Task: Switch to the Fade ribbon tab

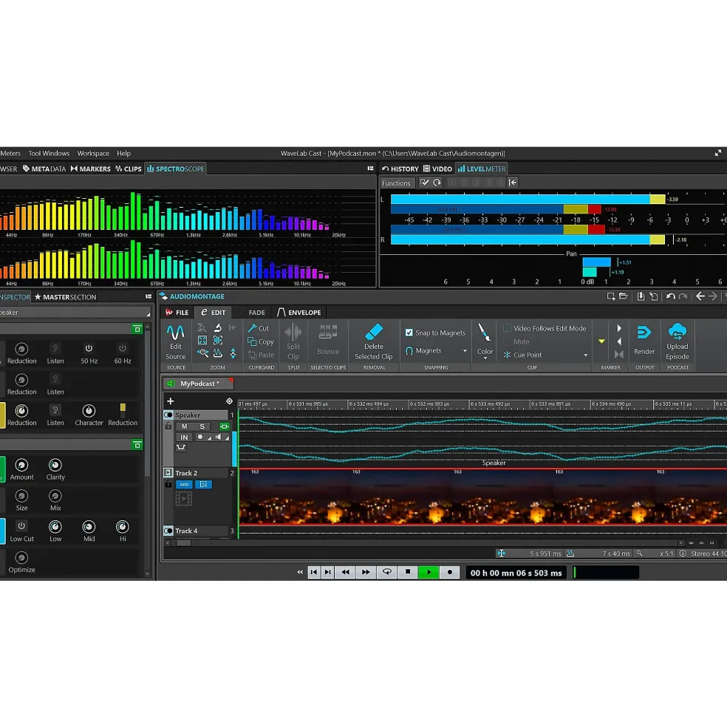Action: click(256, 313)
